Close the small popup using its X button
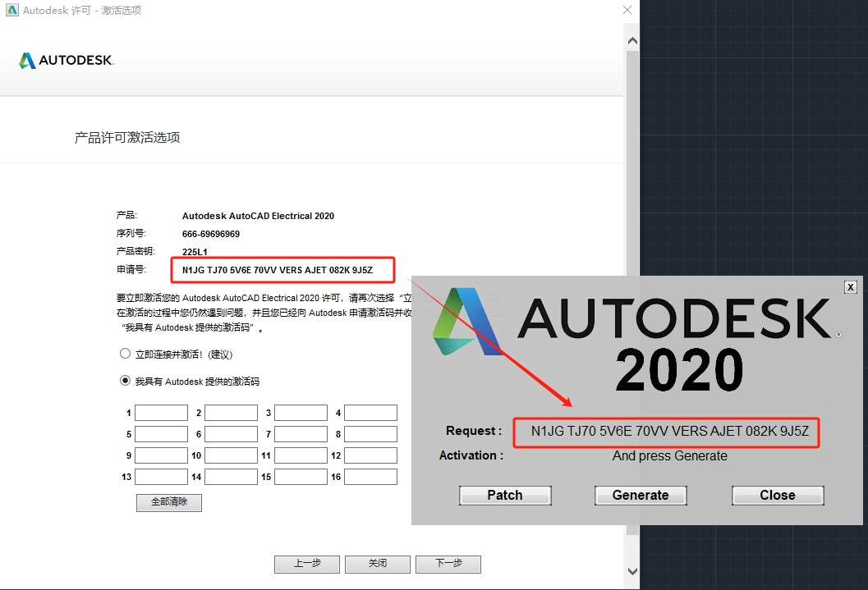Image resolution: width=868 pixels, height=590 pixels. coord(851,286)
